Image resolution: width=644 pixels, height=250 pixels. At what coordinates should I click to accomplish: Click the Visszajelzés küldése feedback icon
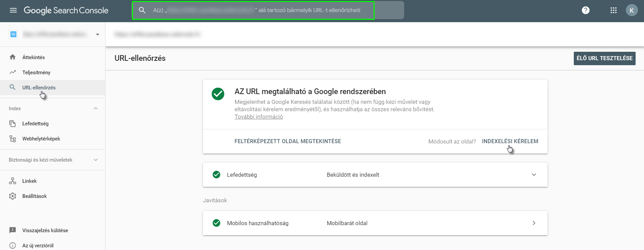click(x=13, y=230)
